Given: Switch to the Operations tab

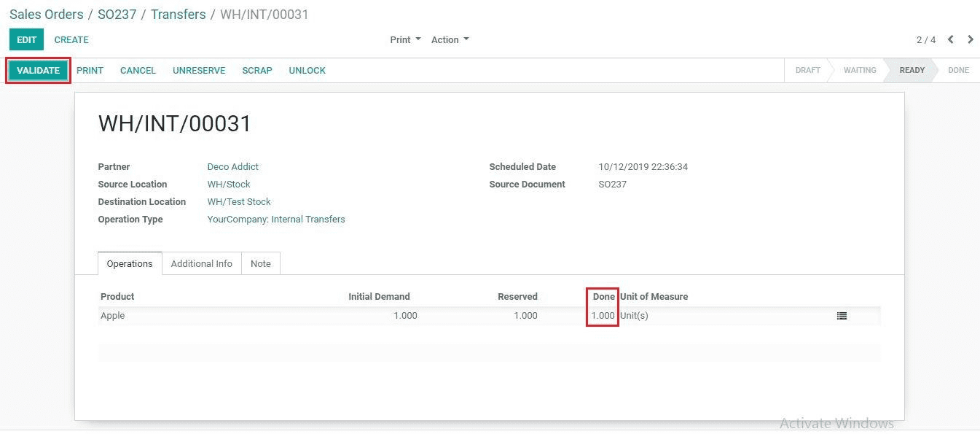Looking at the screenshot, I should [x=130, y=263].
